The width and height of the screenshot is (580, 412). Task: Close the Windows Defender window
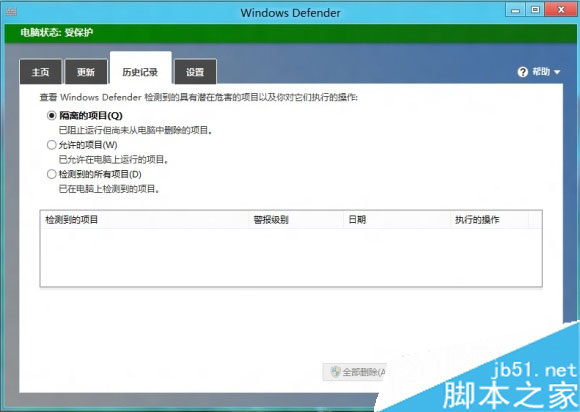[561, 10]
